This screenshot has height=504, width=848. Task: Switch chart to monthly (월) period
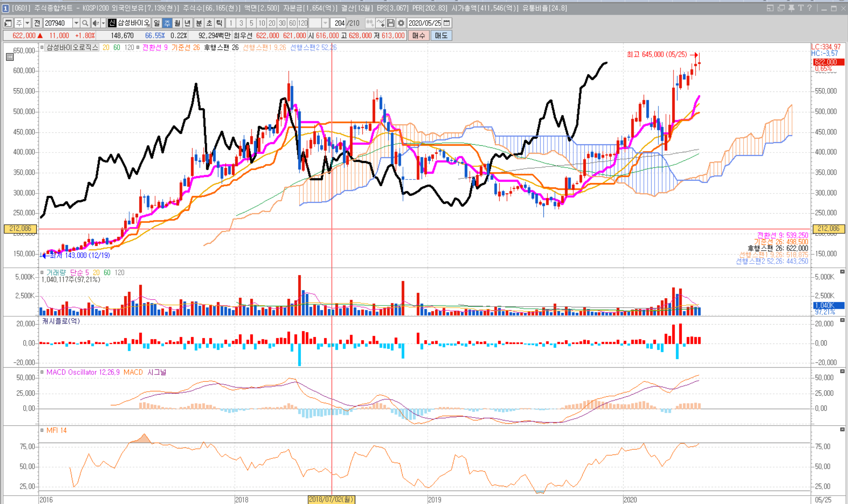[x=177, y=23]
